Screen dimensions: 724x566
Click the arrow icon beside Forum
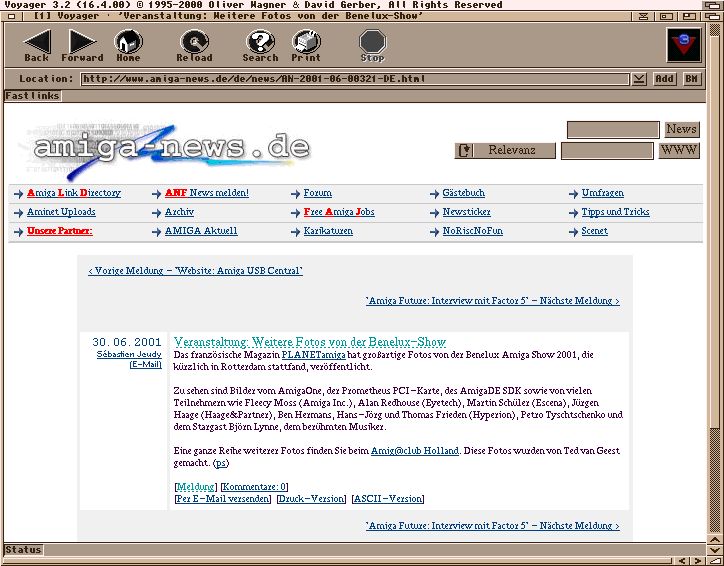point(296,194)
